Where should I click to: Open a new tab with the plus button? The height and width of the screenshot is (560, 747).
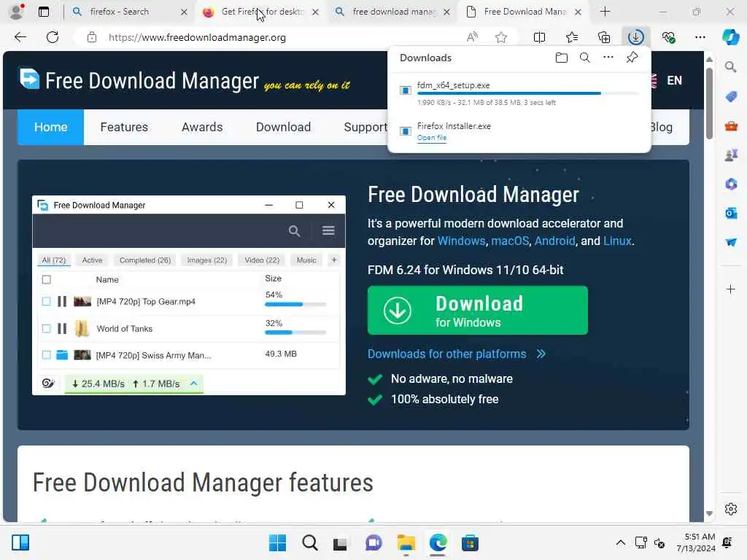[605, 12]
